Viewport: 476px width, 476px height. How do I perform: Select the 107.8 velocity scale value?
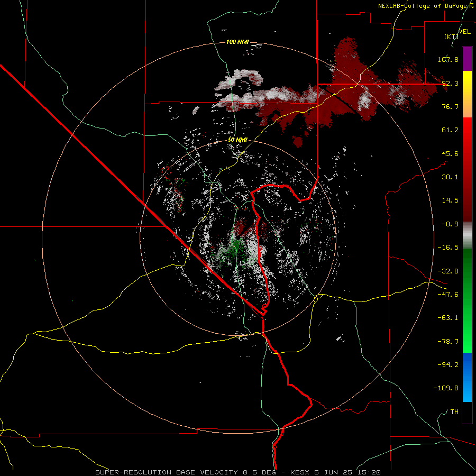pyautogui.click(x=448, y=59)
